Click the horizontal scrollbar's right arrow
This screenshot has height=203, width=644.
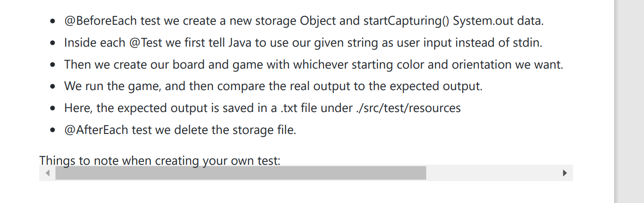[x=565, y=173]
